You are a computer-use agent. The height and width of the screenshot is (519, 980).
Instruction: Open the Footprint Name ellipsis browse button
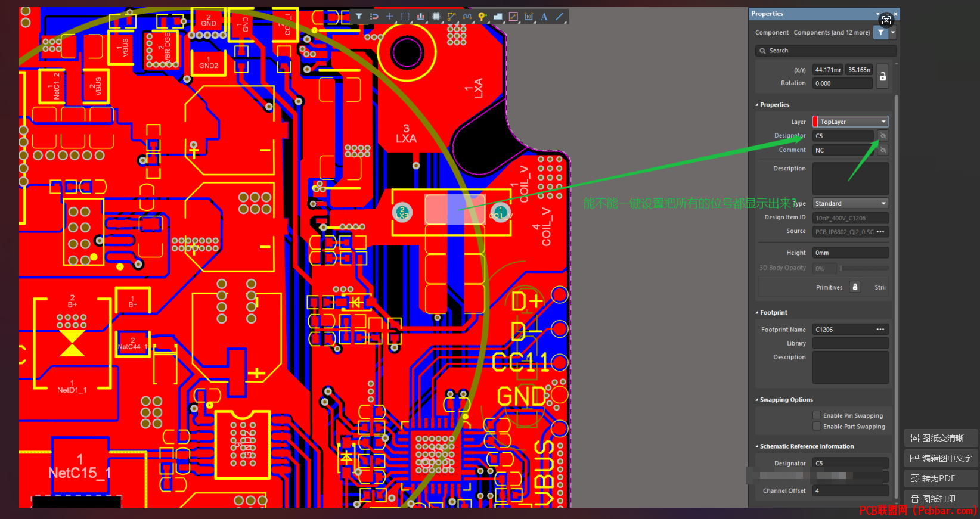click(x=880, y=330)
